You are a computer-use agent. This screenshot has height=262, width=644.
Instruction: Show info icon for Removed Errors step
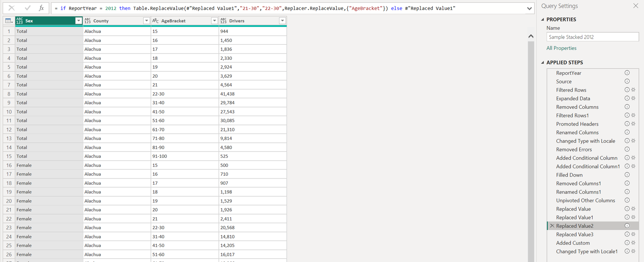tap(627, 149)
